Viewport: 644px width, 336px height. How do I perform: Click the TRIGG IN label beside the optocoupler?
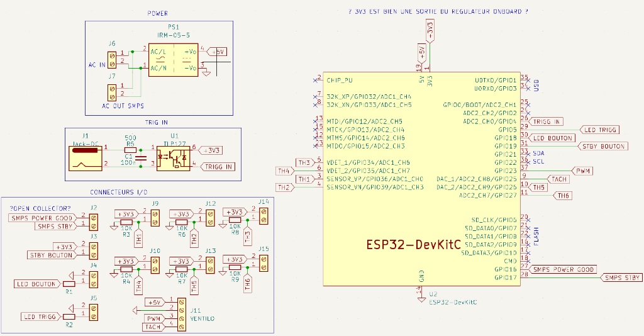click(218, 167)
